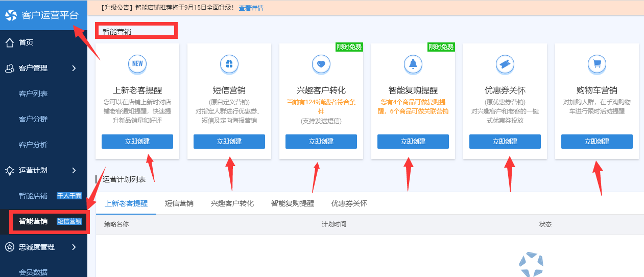Go to 智能店铺 in the sidebar
644x277 pixels.
click(33, 196)
